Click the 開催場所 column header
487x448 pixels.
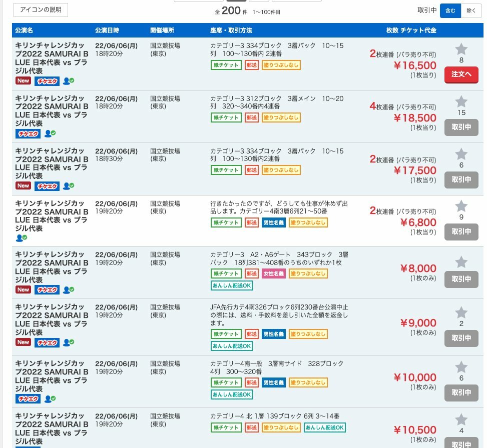pyautogui.click(x=162, y=30)
